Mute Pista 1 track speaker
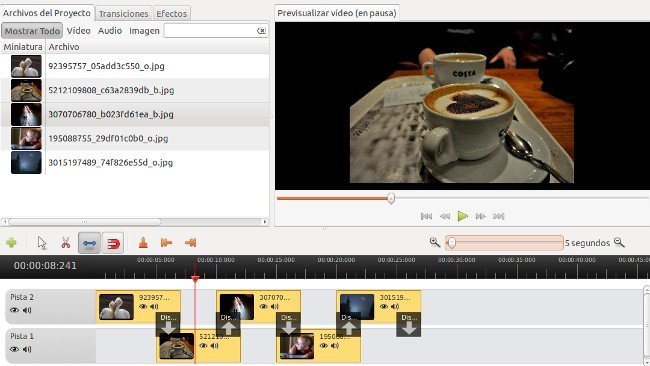This screenshot has width=650, height=366. pos(27,349)
